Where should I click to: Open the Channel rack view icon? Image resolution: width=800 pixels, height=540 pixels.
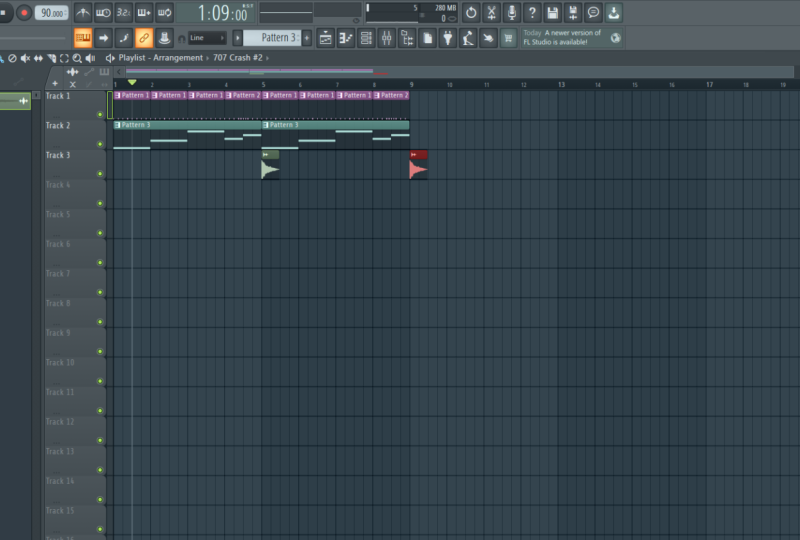tap(366, 38)
